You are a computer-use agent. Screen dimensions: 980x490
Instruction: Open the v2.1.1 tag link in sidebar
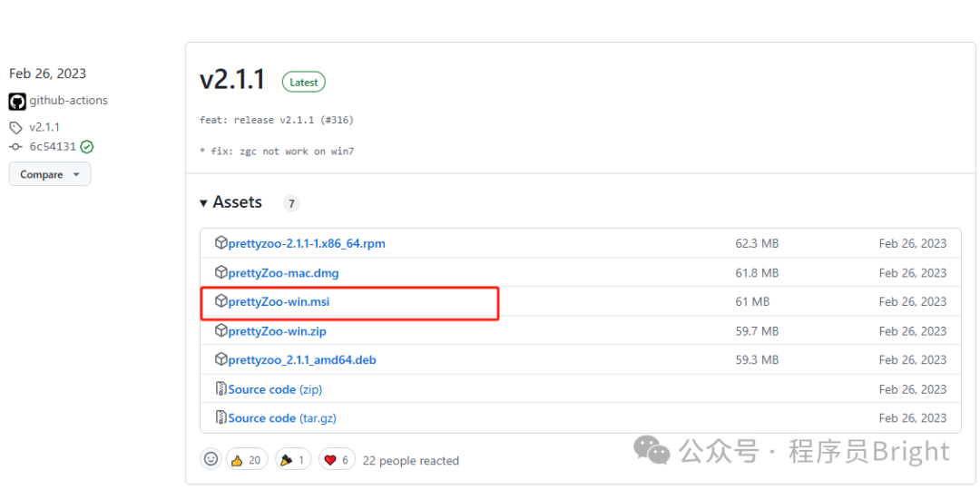pos(44,128)
